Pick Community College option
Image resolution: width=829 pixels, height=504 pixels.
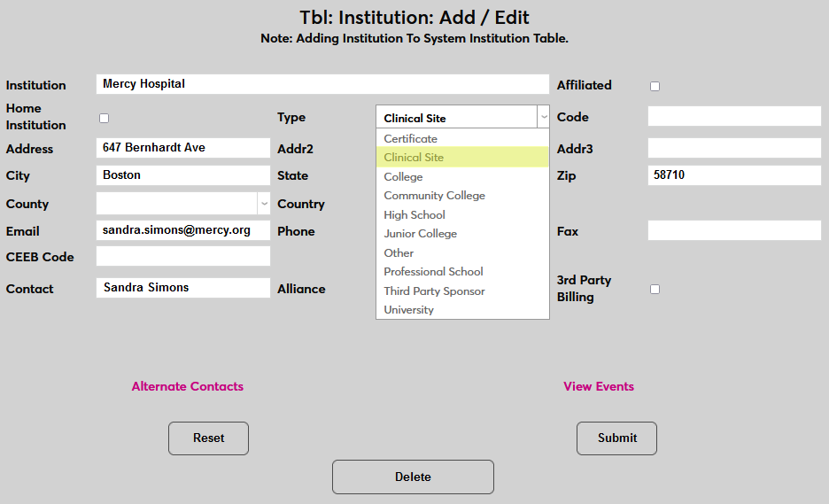click(435, 196)
